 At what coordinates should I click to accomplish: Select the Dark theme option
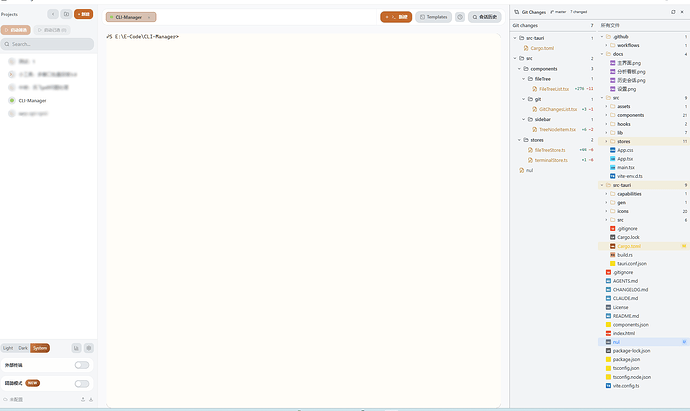(23, 348)
